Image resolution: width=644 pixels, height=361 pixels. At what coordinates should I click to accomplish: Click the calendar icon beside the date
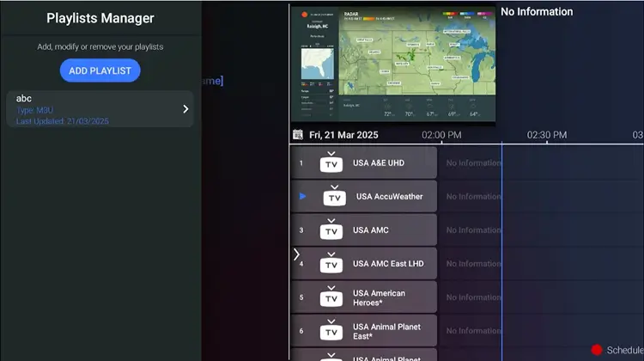(298, 134)
